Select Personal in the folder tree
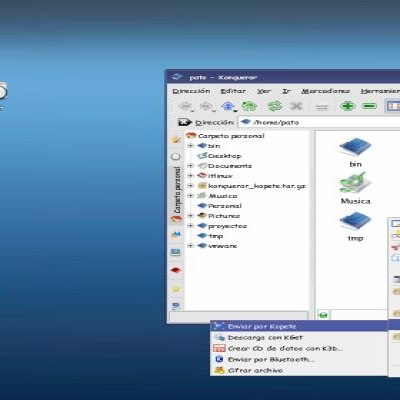Image resolution: width=400 pixels, height=400 pixels. click(225, 206)
